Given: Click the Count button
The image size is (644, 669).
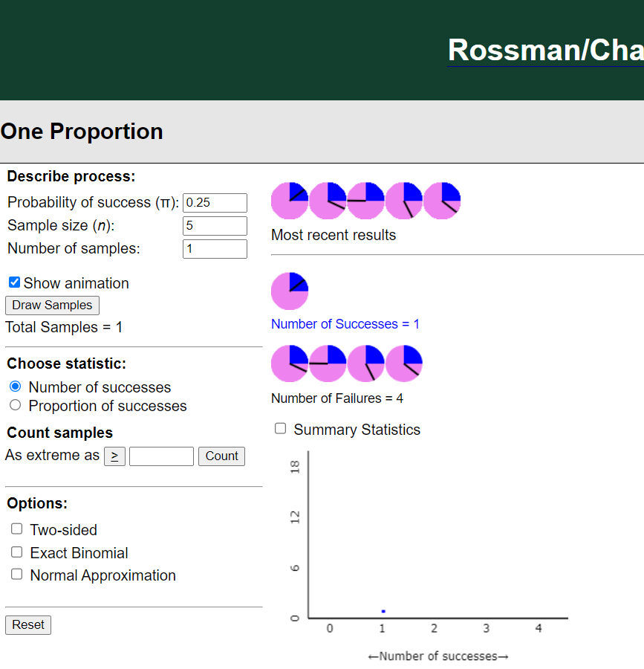Looking at the screenshot, I should point(221,456).
